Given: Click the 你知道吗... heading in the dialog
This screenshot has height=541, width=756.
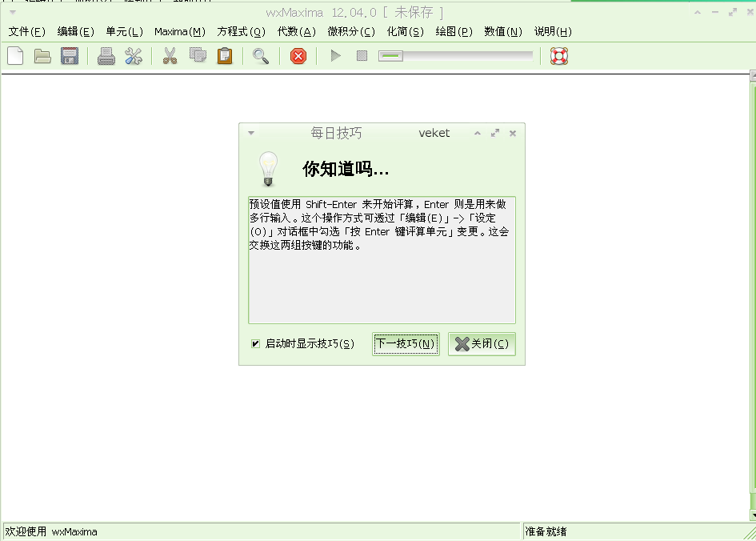Looking at the screenshot, I should 346,169.
